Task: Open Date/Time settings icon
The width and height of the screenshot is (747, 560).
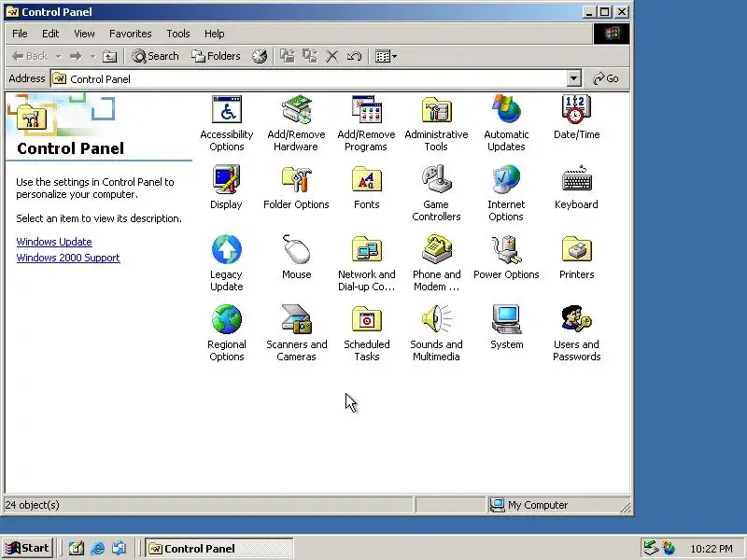Action: pyautogui.click(x=576, y=118)
